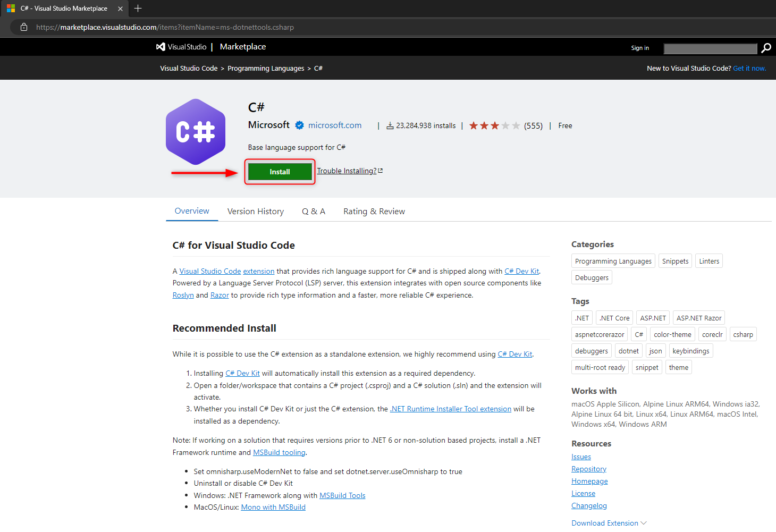Click the C# Marketplace browser tab
The image size is (776, 532).
tap(64, 9)
